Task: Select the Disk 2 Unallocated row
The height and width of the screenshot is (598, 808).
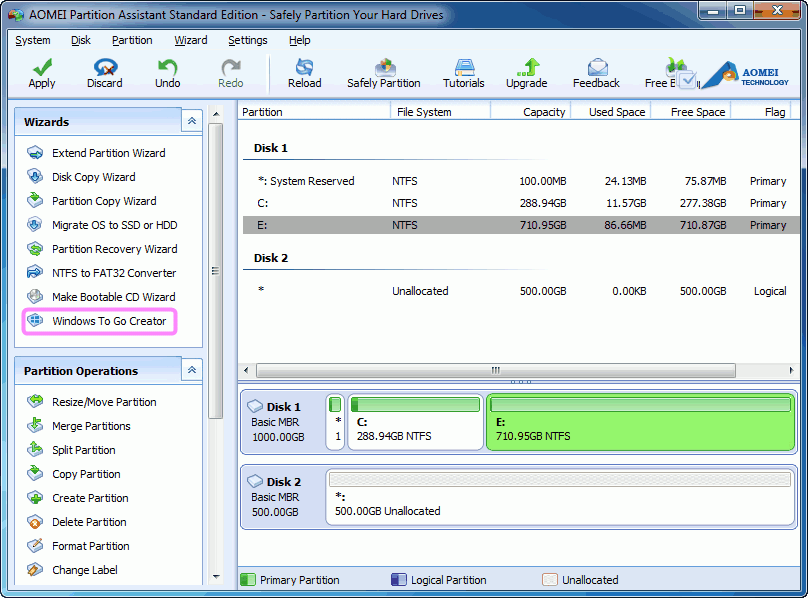Action: coord(521,291)
